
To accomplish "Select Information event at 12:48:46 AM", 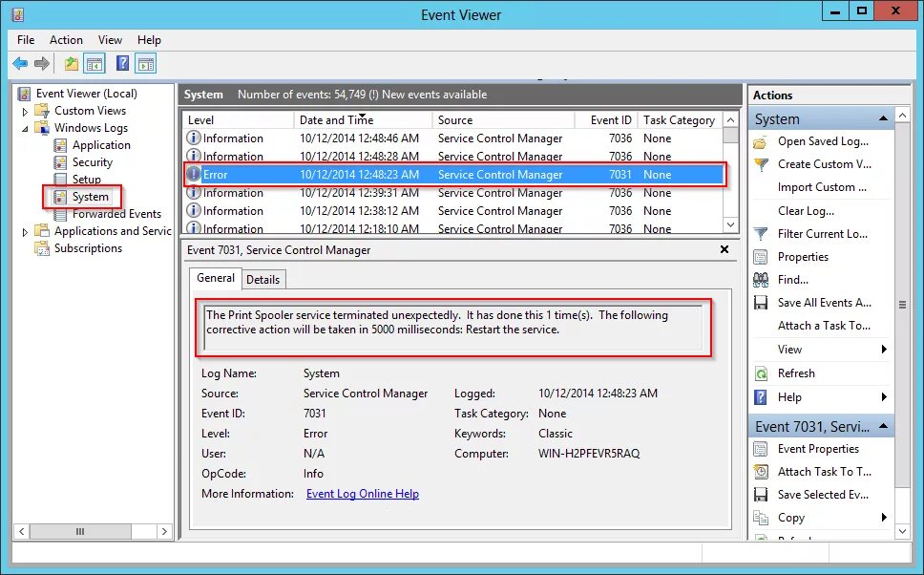I will (453, 138).
